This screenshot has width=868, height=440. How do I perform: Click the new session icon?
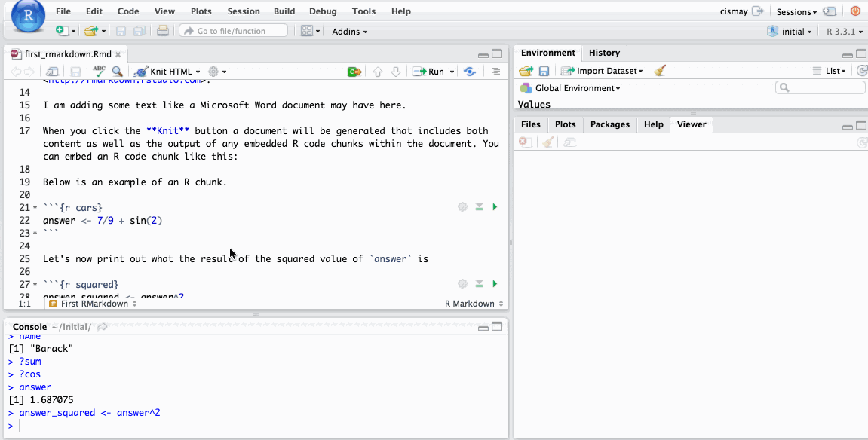[x=829, y=11]
